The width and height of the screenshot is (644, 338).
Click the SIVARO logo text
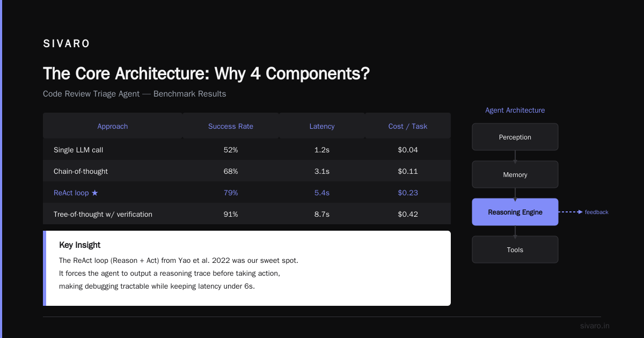67,44
